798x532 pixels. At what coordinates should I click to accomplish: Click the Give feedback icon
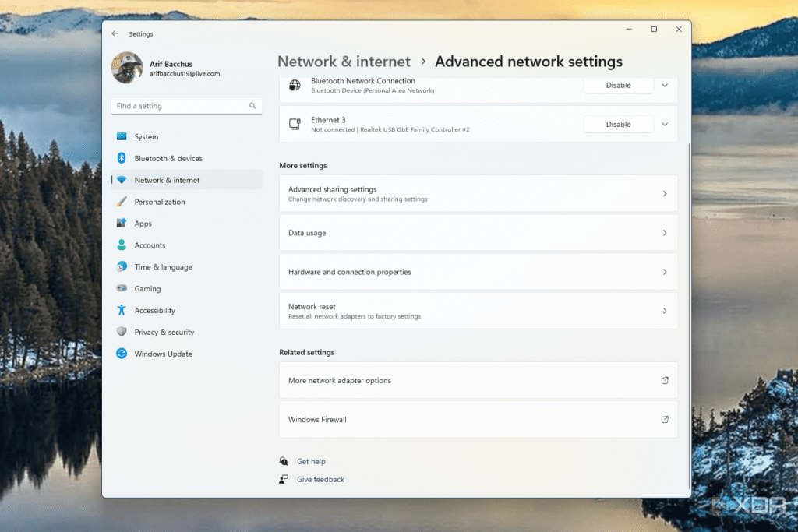click(284, 479)
